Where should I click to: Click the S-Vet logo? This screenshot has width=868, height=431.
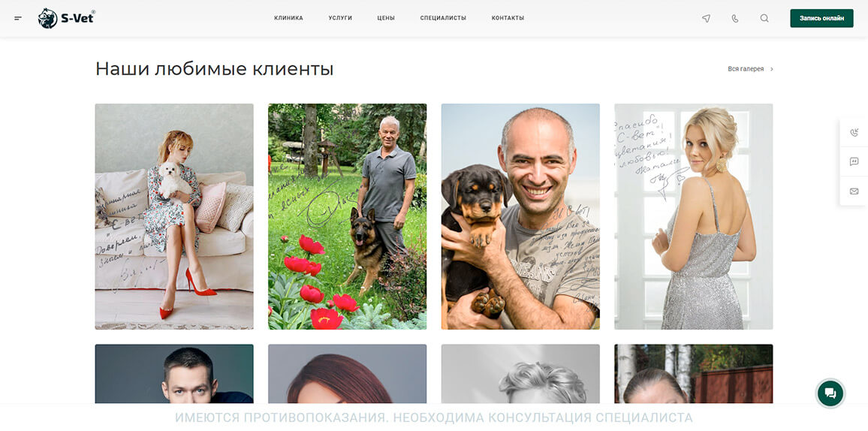click(x=66, y=18)
